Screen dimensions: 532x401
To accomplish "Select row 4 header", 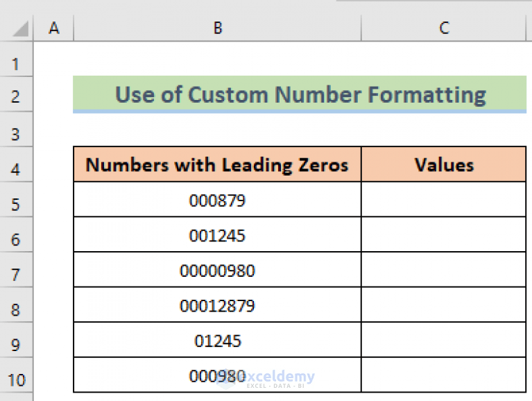I will pyautogui.click(x=16, y=164).
